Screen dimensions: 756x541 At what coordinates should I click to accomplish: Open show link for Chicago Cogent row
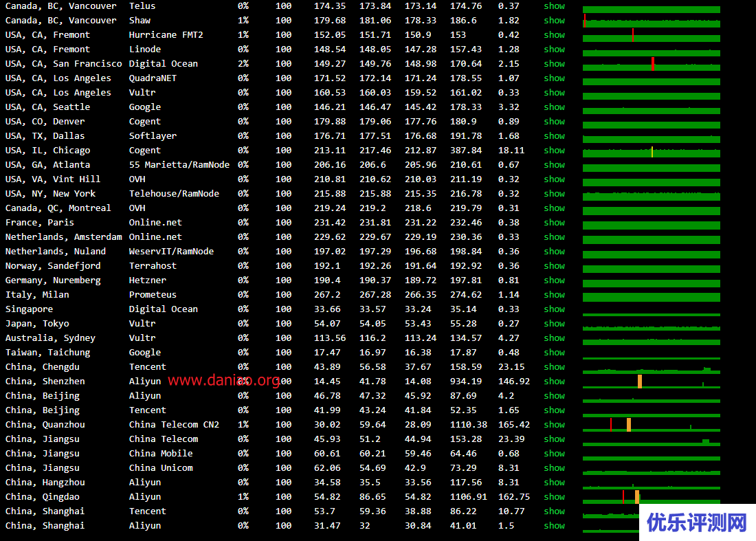coord(554,151)
